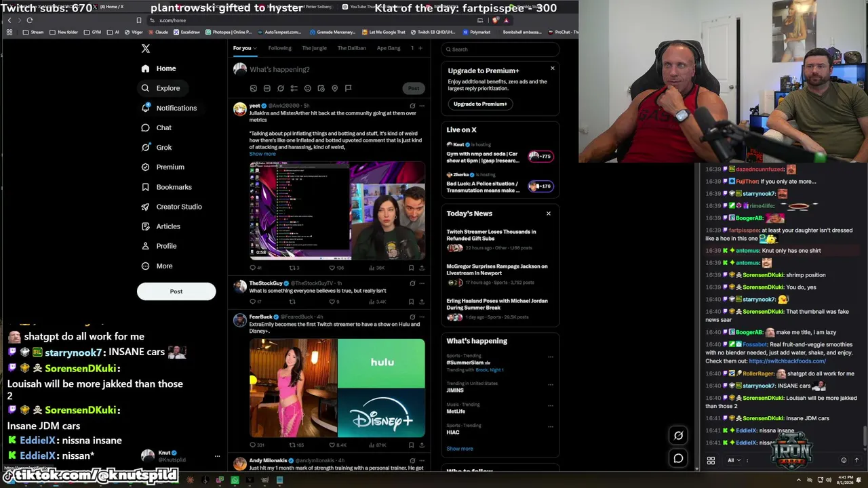Open more options for the JIMINS trend

pos(551,384)
